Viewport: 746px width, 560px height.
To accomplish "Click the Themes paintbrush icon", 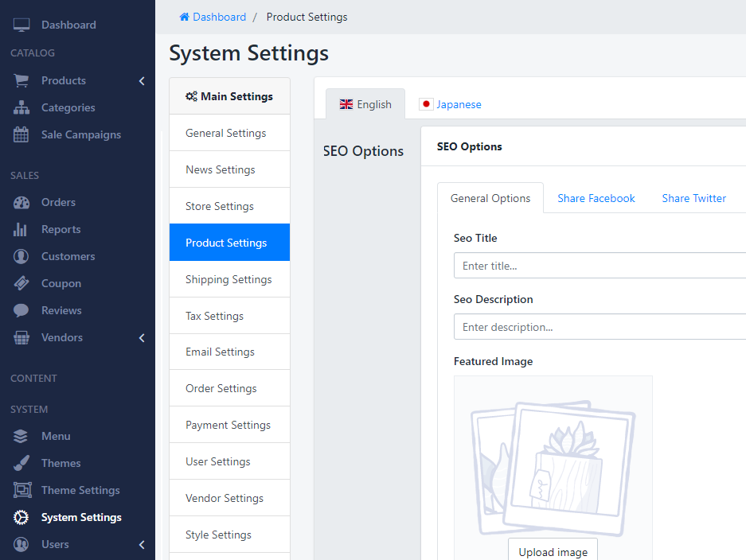I will (x=21, y=463).
